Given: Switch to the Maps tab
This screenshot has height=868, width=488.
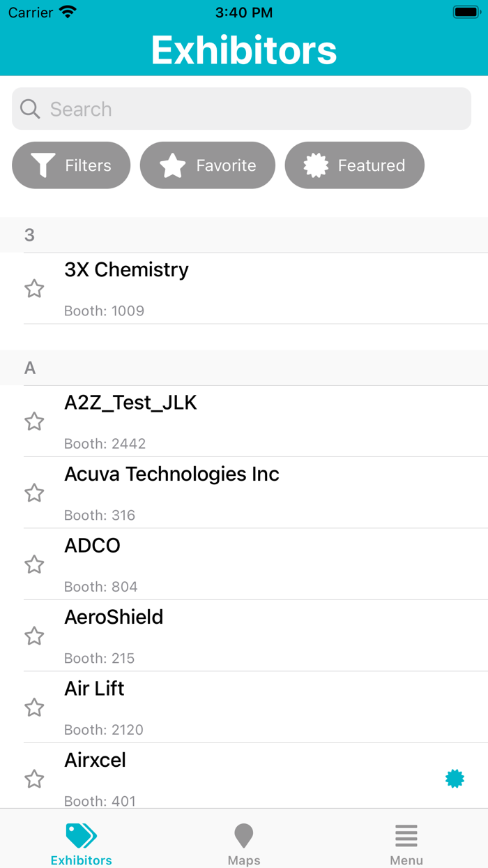Looking at the screenshot, I should click(244, 843).
